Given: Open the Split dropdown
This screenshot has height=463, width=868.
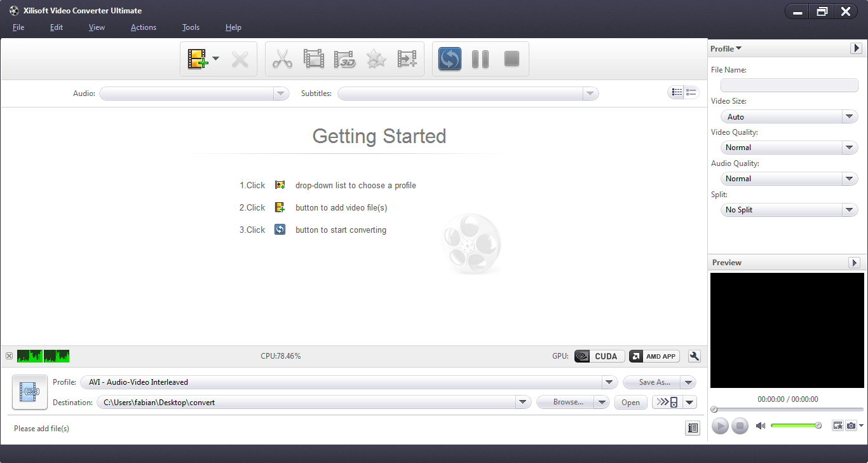Looking at the screenshot, I should coord(850,209).
